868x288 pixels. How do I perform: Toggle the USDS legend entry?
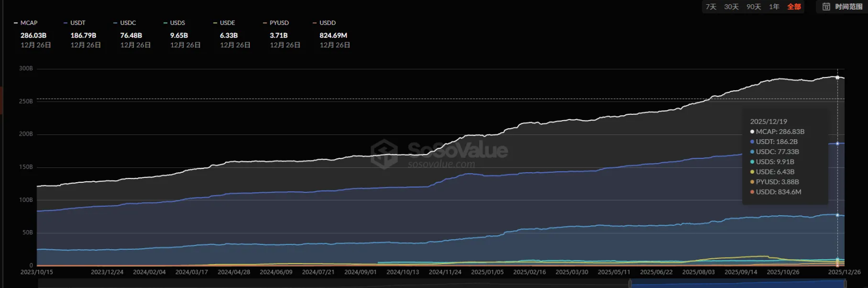pos(175,23)
